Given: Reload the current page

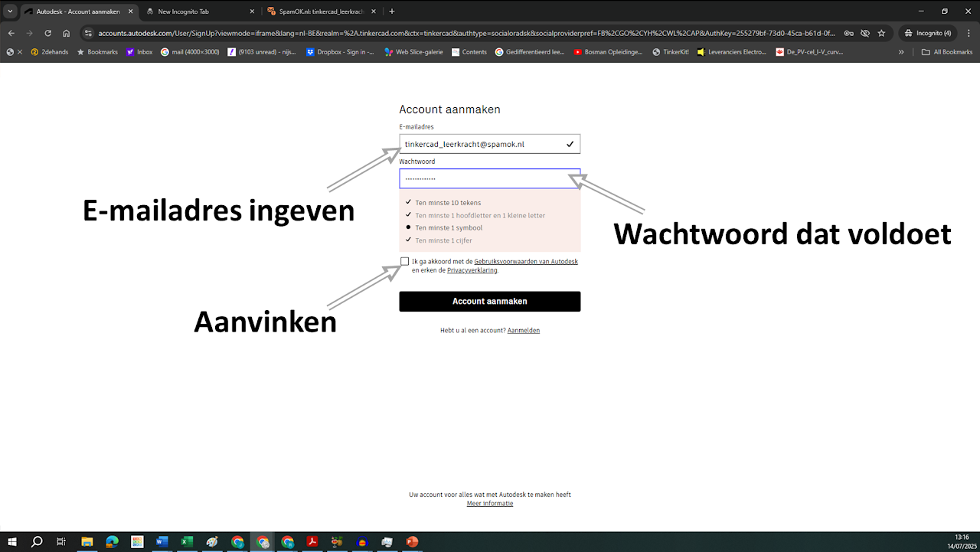Looking at the screenshot, I should point(48,33).
